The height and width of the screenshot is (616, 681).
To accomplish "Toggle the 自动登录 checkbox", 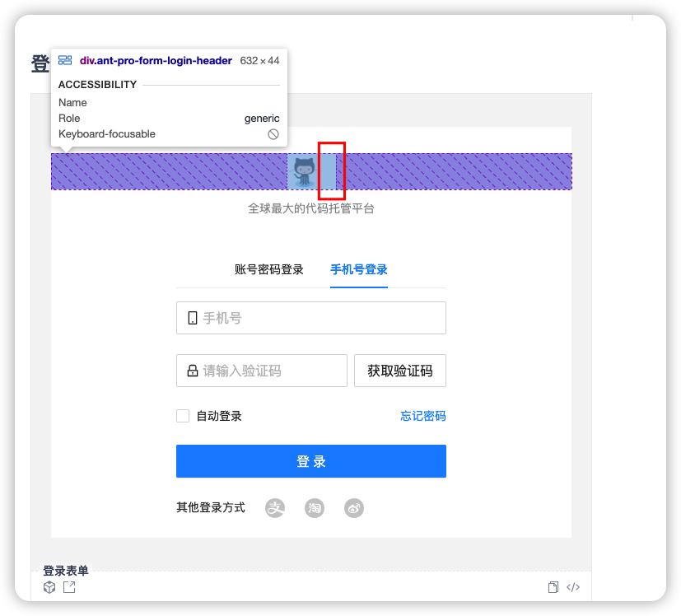I will pos(183,416).
